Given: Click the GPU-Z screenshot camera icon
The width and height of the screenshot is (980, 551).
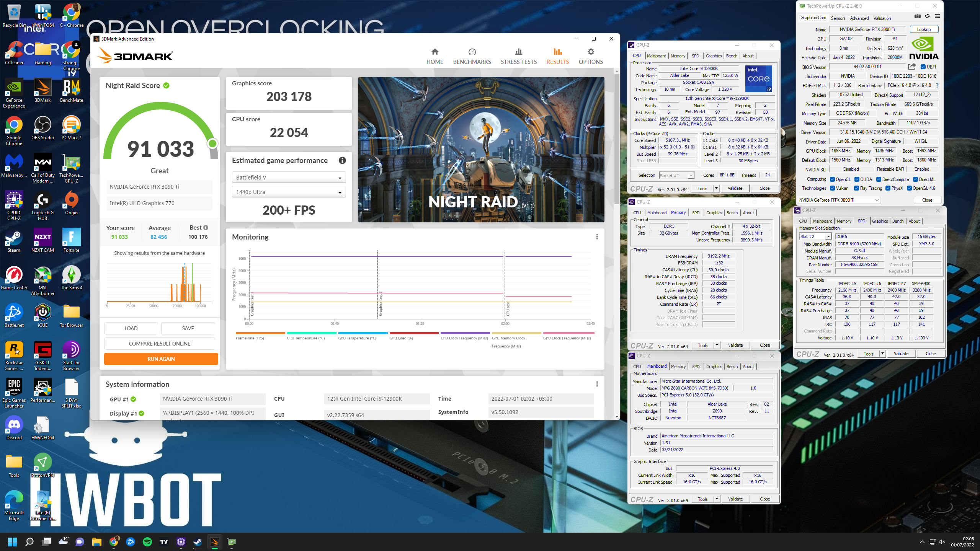Looking at the screenshot, I should pyautogui.click(x=918, y=16).
